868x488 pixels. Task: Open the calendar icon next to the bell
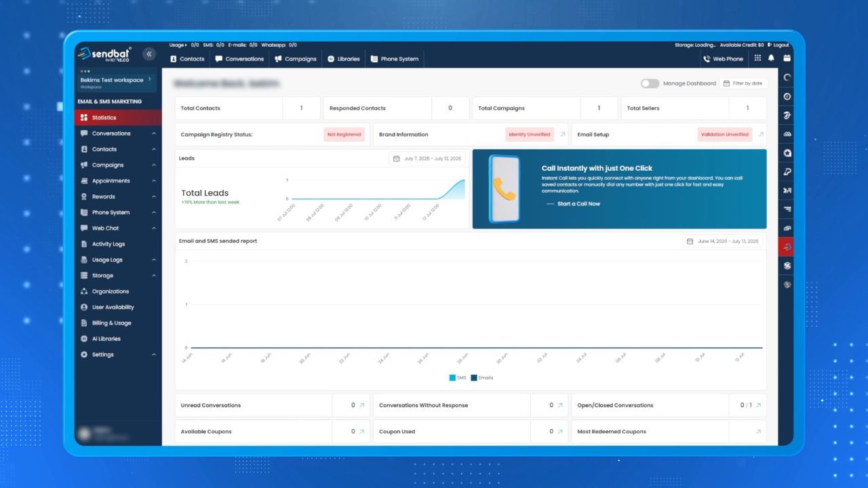[787, 58]
